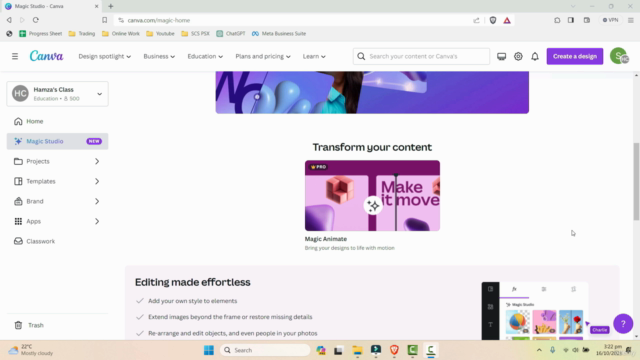Screen dimensions: 640x360
Task: Click the Magic Animate title link
Action: pos(326,239)
